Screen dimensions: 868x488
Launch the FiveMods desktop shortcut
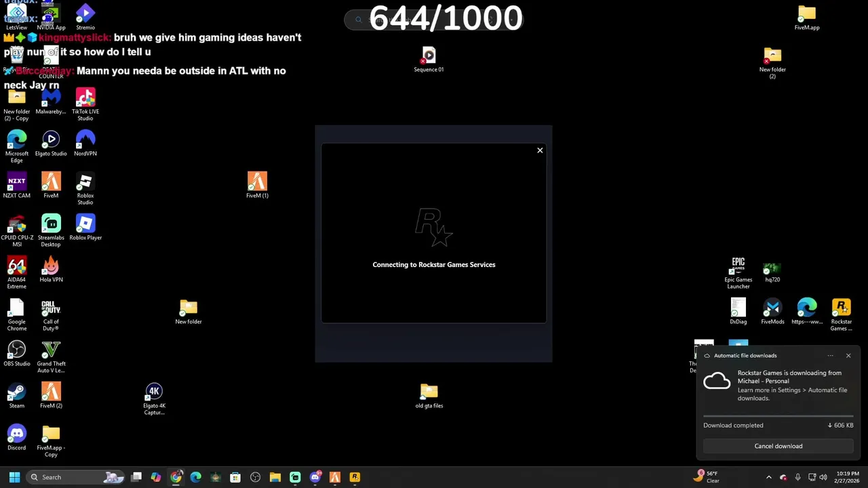point(772,312)
